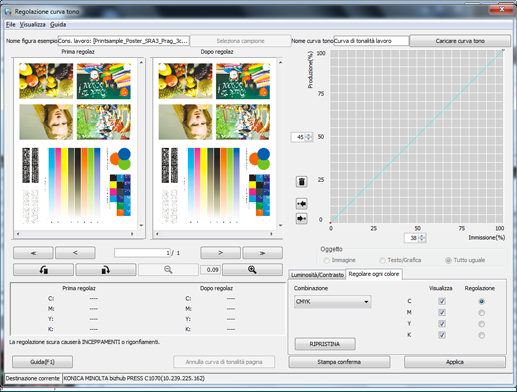The width and height of the screenshot is (517, 392).
Task: Toggle Visualizza checkbox for K
Action: click(x=442, y=335)
